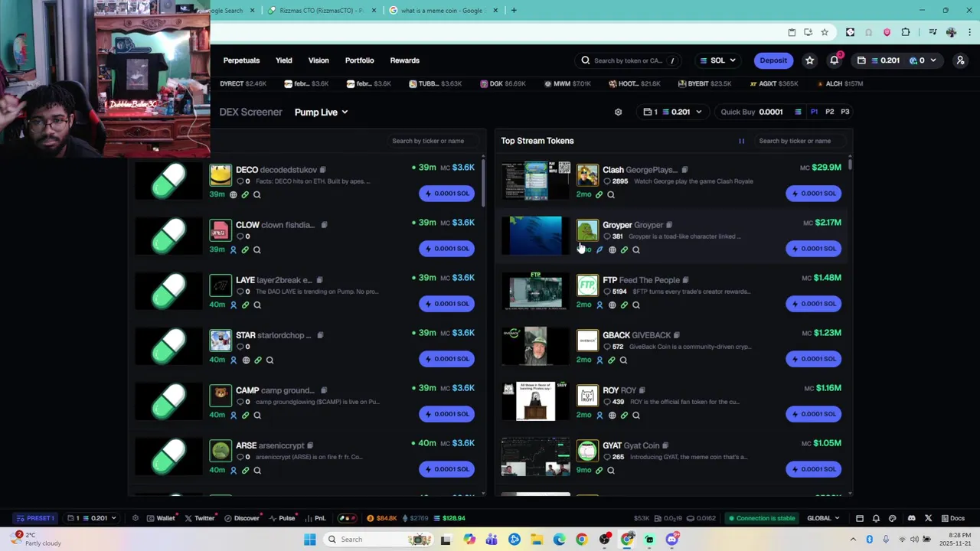Open the notifications bell
Viewport: 980px width, 551px height.
pyautogui.click(x=834, y=60)
